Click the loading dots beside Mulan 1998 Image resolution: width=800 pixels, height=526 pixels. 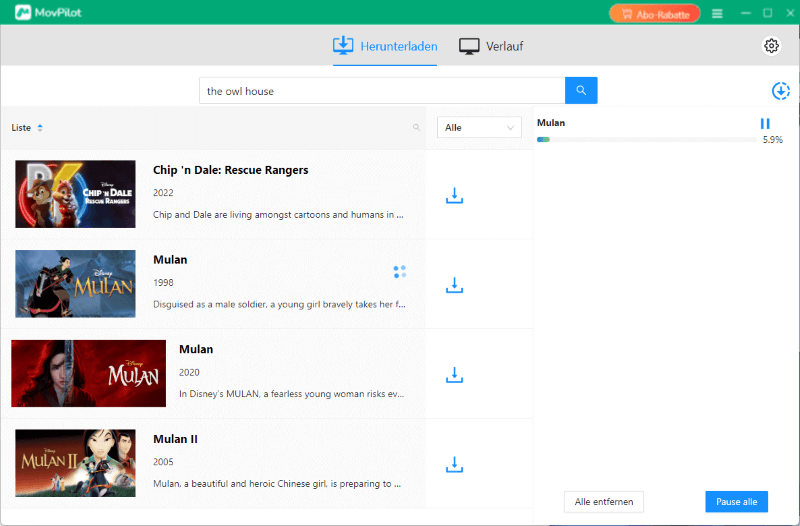click(x=399, y=271)
